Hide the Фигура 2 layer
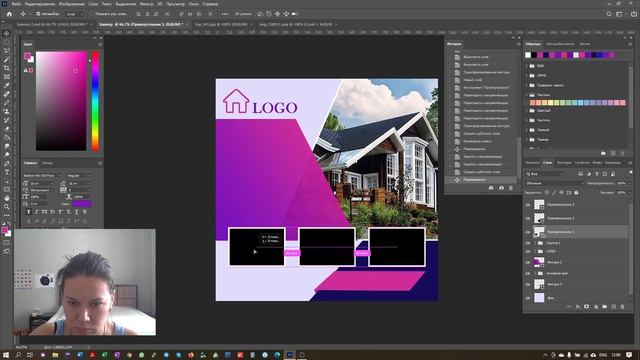Viewport: 640px width, 360px height. click(x=528, y=262)
